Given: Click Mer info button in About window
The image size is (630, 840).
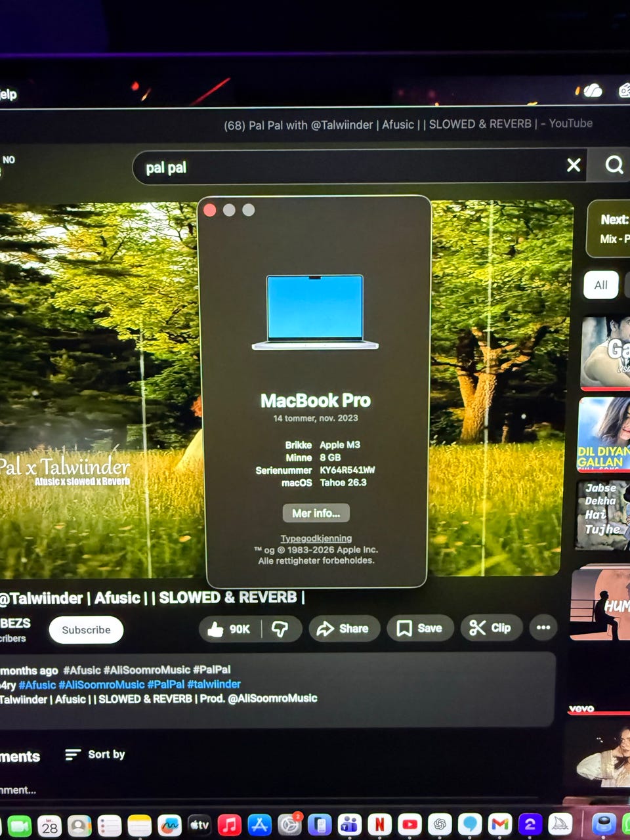Looking at the screenshot, I should tap(316, 513).
